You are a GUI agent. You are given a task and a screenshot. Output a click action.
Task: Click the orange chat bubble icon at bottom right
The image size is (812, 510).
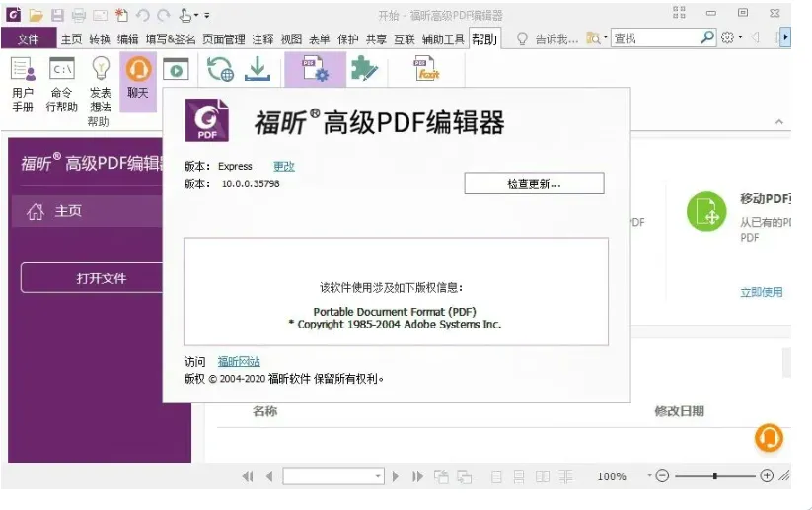pos(769,438)
